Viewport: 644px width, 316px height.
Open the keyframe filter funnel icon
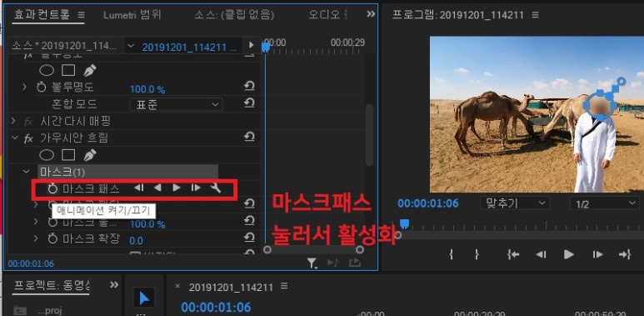(x=312, y=263)
